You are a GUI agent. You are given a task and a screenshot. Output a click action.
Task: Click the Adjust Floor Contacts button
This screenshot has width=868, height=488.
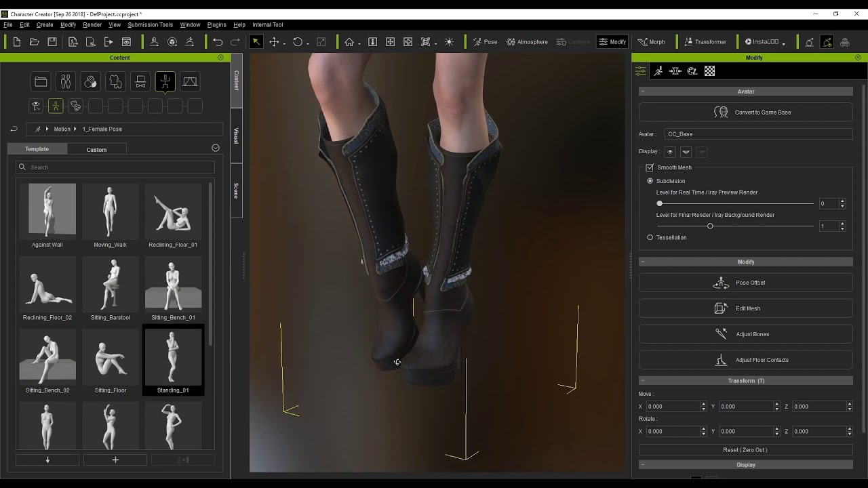746,360
